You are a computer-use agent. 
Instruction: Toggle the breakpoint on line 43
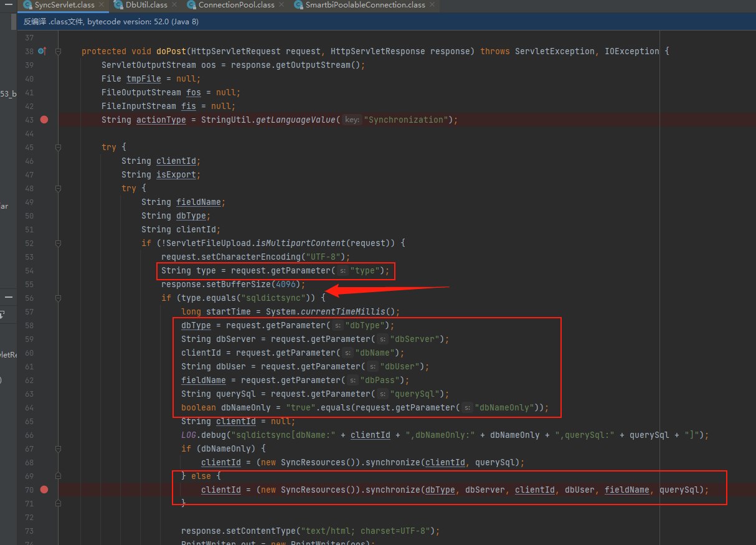(44, 120)
